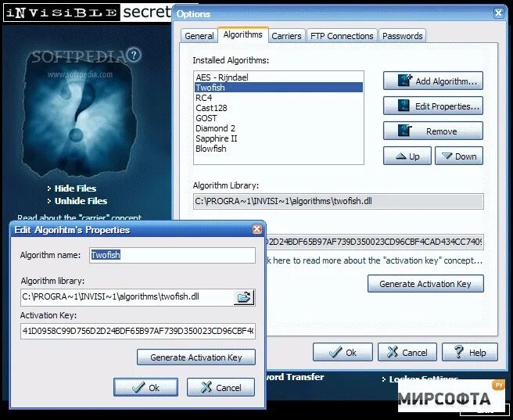The width and height of the screenshot is (513, 420).
Task: Click the Algorithm library path field in dialog
Action: pyautogui.click(x=127, y=297)
